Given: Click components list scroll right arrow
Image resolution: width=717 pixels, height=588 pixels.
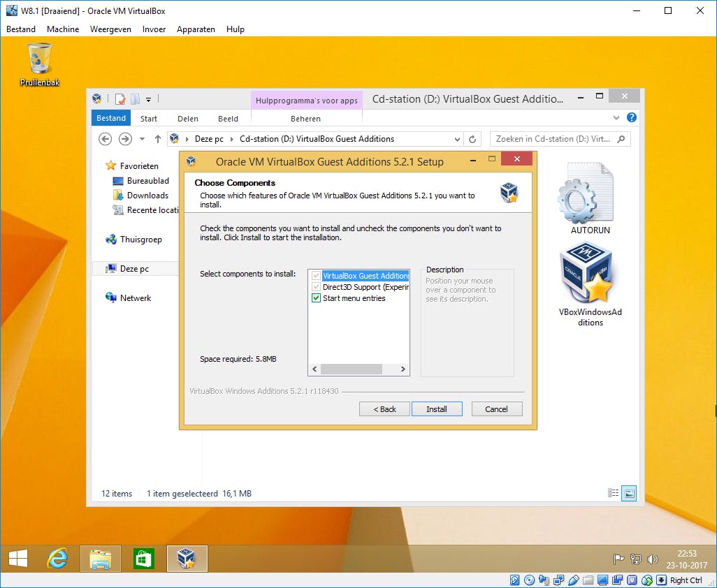Looking at the screenshot, I should [x=403, y=369].
